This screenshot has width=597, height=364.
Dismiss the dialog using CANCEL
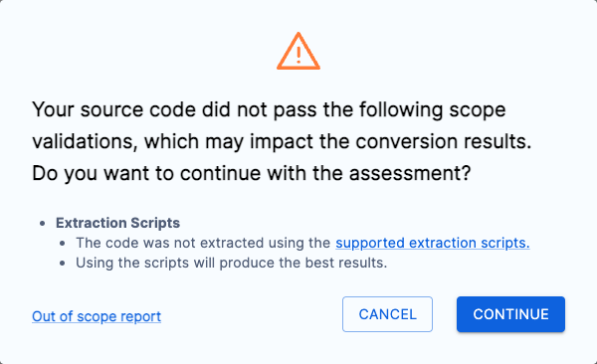(x=387, y=314)
